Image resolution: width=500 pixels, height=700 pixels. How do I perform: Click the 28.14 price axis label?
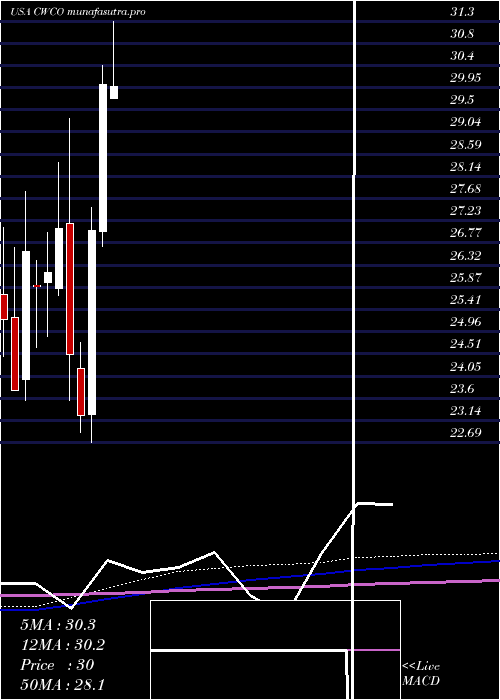coord(465,167)
